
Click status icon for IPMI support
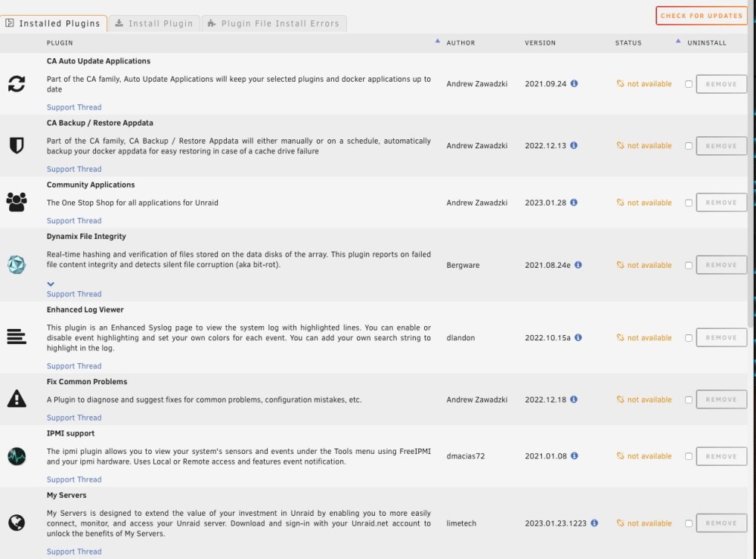(620, 456)
